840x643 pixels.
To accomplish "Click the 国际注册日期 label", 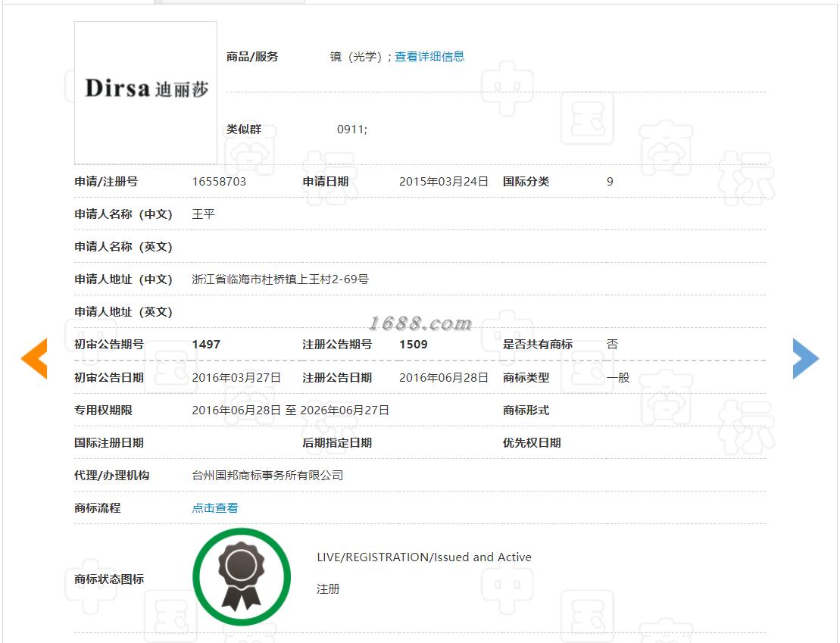I will click(x=109, y=443).
